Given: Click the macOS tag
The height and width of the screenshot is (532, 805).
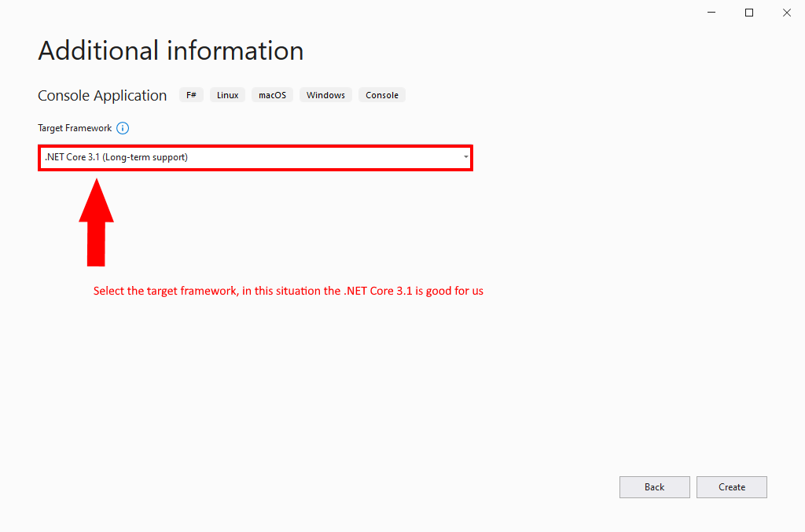Looking at the screenshot, I should pos(272,95).
